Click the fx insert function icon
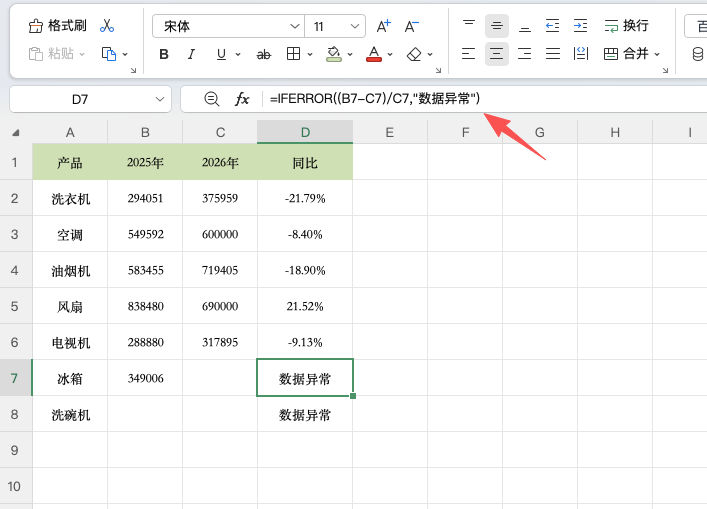Image resolution: width=707 pixels, height=509 pixels. [x=242, y=99]
